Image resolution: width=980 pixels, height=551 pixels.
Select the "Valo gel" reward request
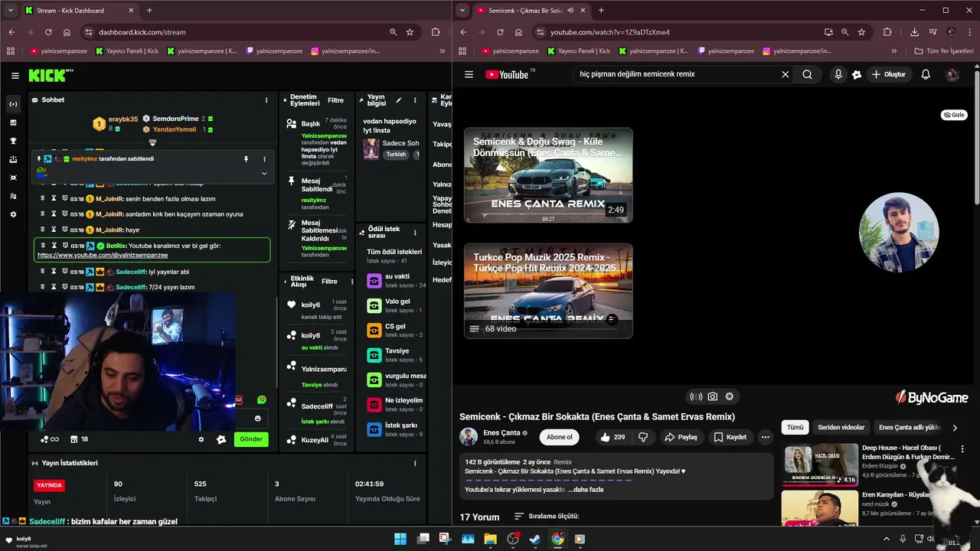click(x=394, y=305)
